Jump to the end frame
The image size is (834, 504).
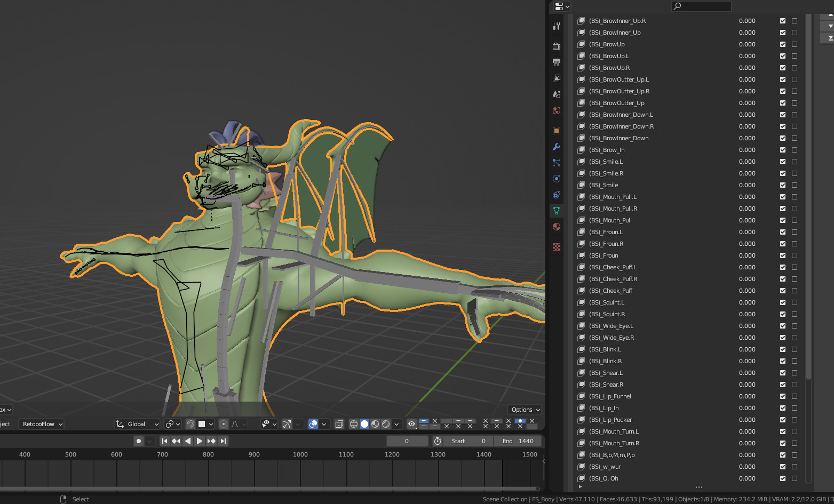click(223, 441)
